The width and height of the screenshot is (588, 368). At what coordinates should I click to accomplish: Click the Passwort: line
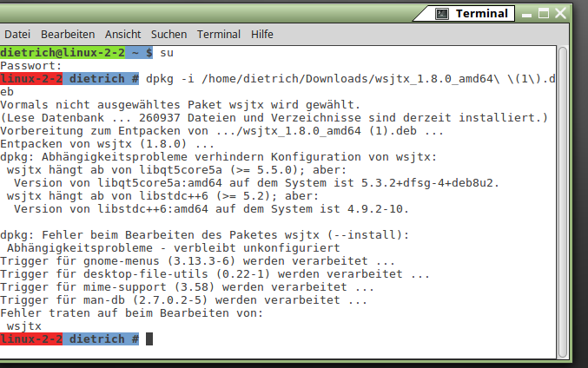pyautogui.click(x=30, y=66)
